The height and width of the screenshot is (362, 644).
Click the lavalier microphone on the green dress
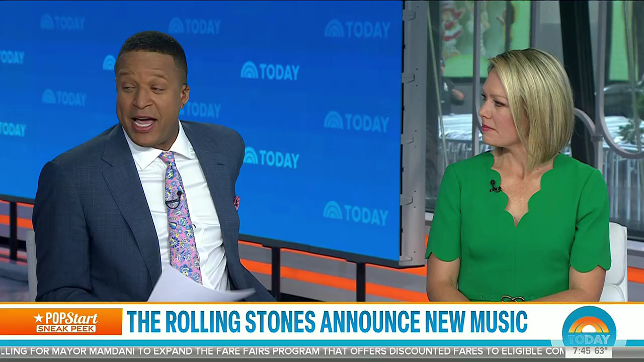(x=495, y=187)
